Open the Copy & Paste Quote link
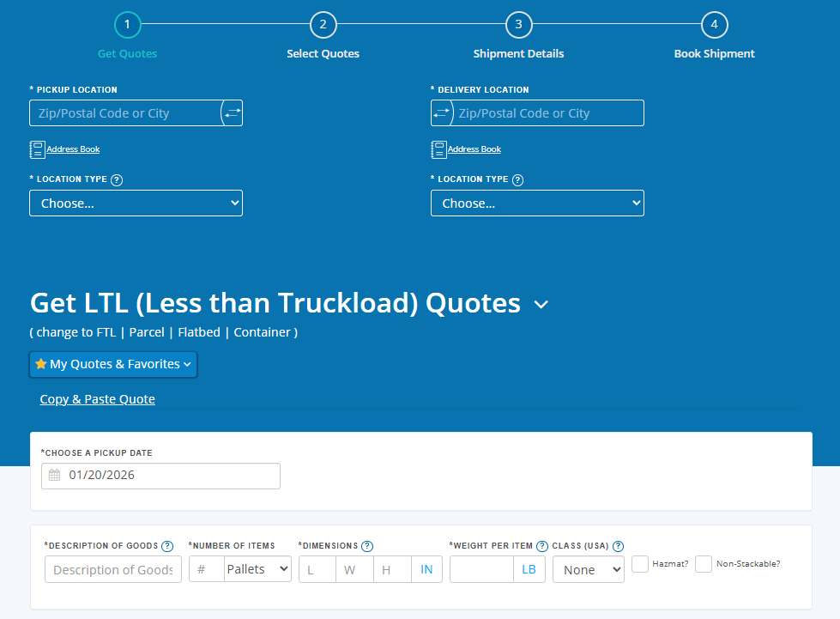The height and width of the screenshot is (619, 840). pyautogui.click(x=97, y=398)
